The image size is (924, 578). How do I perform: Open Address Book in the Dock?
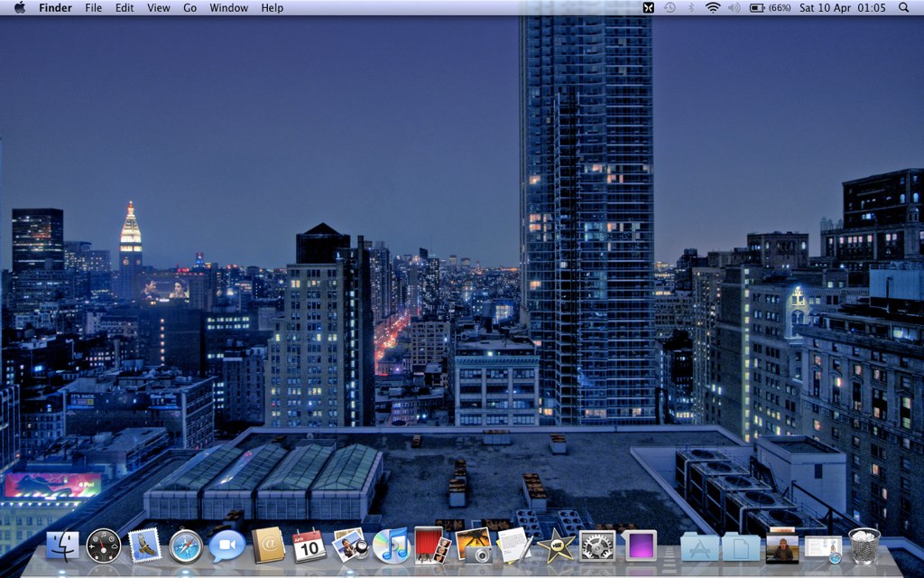pos(268,545)
